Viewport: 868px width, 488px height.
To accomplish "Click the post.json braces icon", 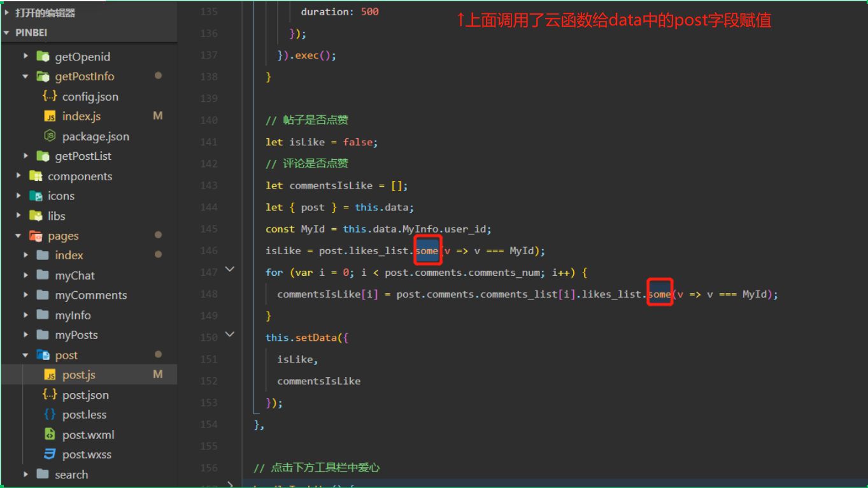I will [50, 394].
